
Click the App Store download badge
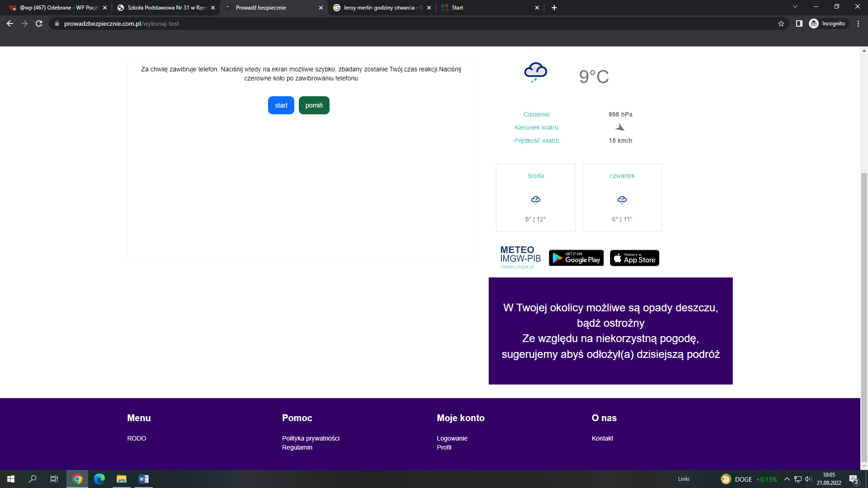click(x=634, y=258)
